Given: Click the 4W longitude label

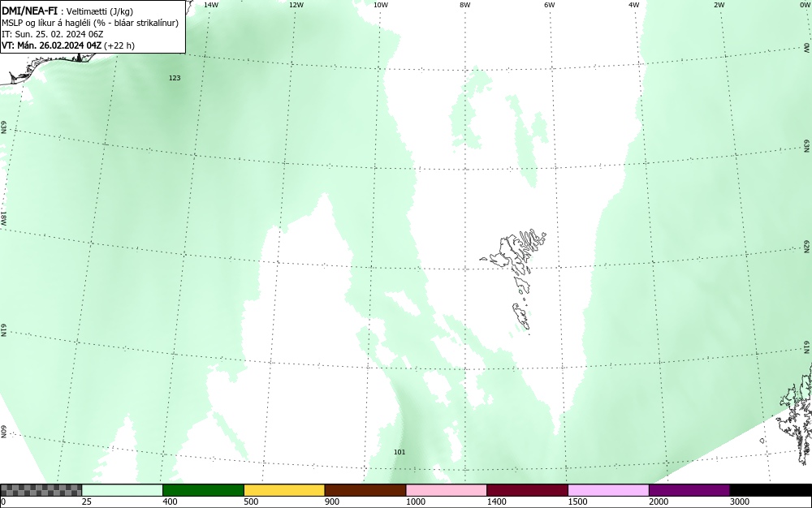Looking at the screenshot, I should pos(634,5).
